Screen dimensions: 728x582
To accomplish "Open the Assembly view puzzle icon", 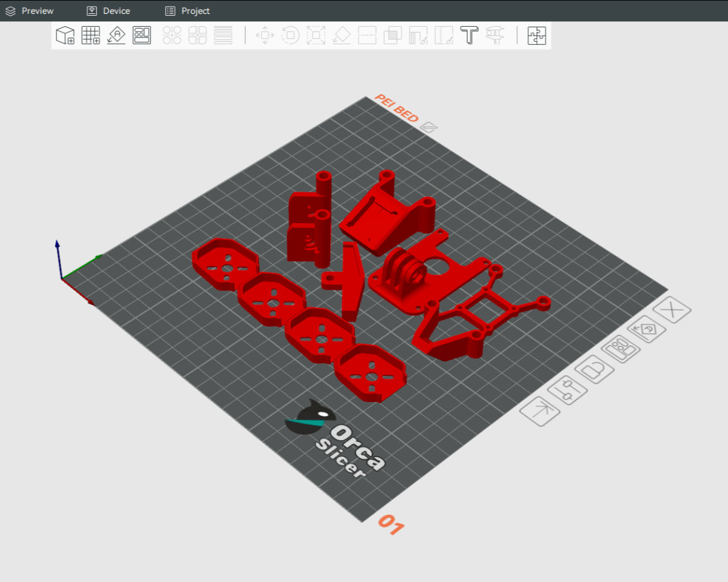I will [x=537, y=35].
